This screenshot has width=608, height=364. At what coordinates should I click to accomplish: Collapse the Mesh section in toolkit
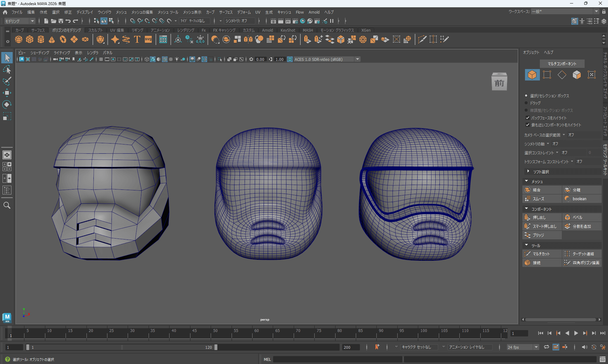(x=527, y=181)
